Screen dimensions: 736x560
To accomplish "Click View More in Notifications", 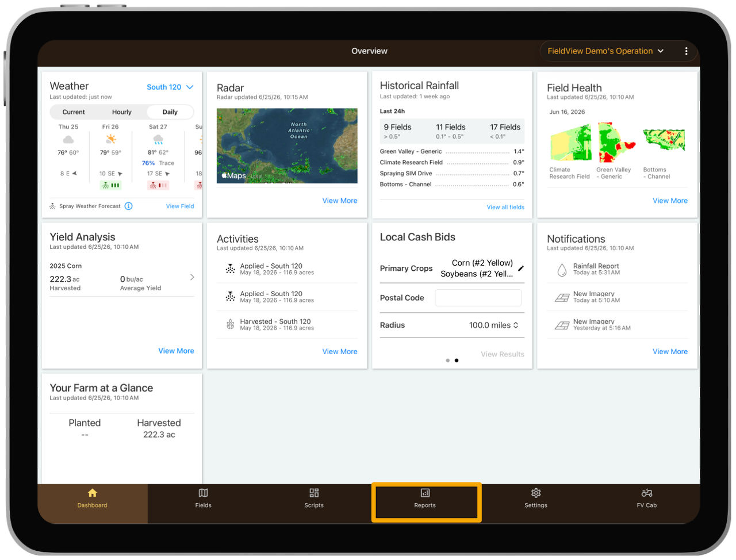I will pyautogui.click(x=670, y=351).
